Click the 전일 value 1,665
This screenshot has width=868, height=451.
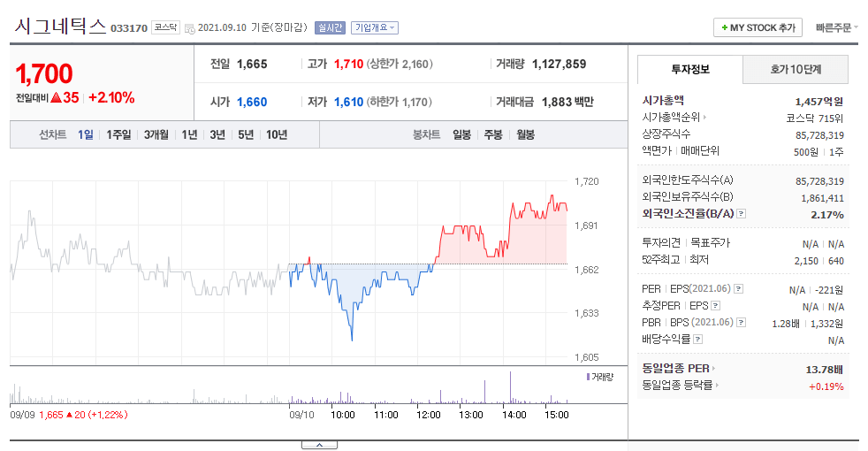click(252, 65)
